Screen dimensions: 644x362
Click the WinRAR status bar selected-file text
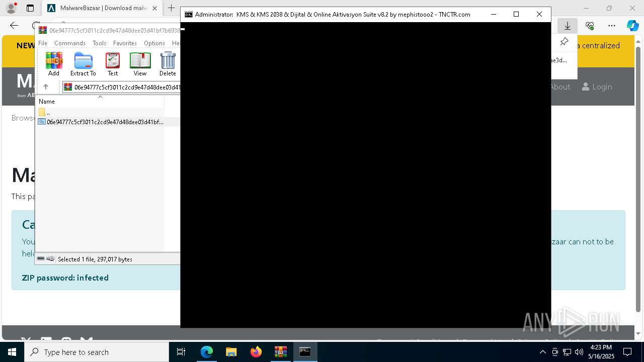(95, 259)
